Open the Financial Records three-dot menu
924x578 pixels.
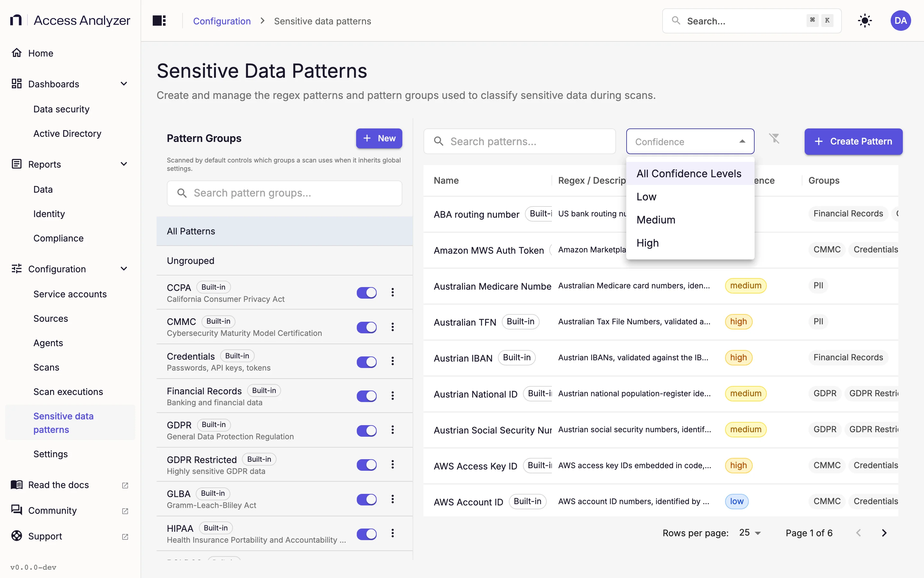click(x=392, y=396)
